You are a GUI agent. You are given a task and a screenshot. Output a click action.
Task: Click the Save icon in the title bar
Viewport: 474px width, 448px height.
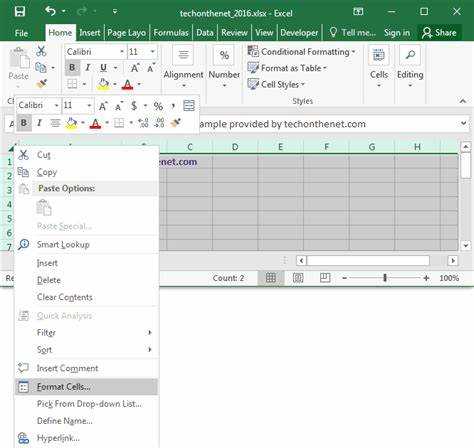point(20,12)
